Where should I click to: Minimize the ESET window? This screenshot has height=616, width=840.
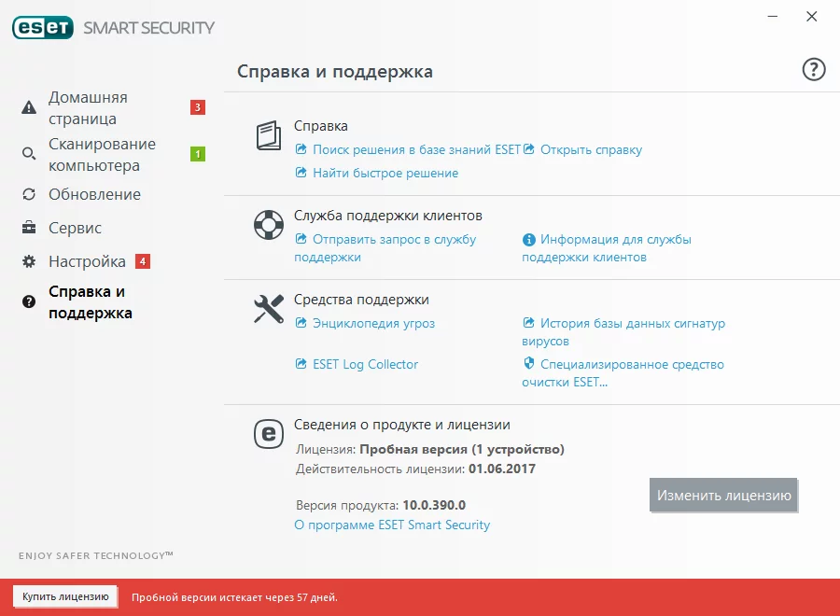pos(773,17)
